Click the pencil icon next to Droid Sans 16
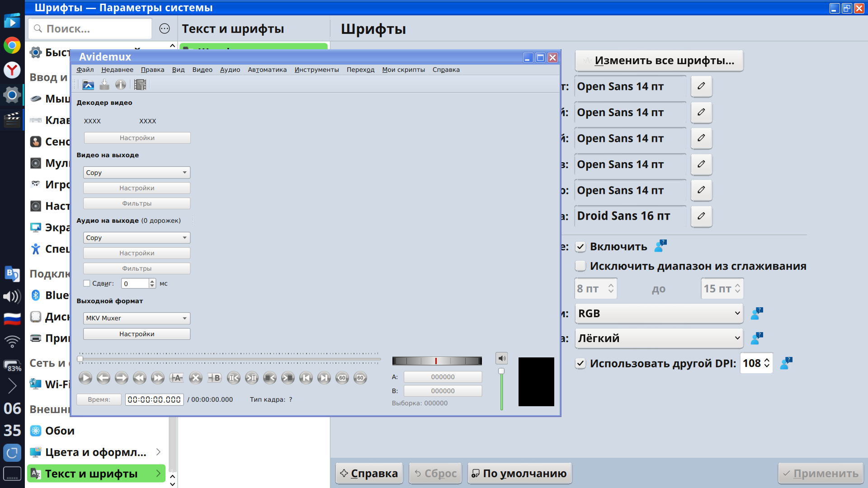Viewport: 868px width, 488px height. click(701, 216)
